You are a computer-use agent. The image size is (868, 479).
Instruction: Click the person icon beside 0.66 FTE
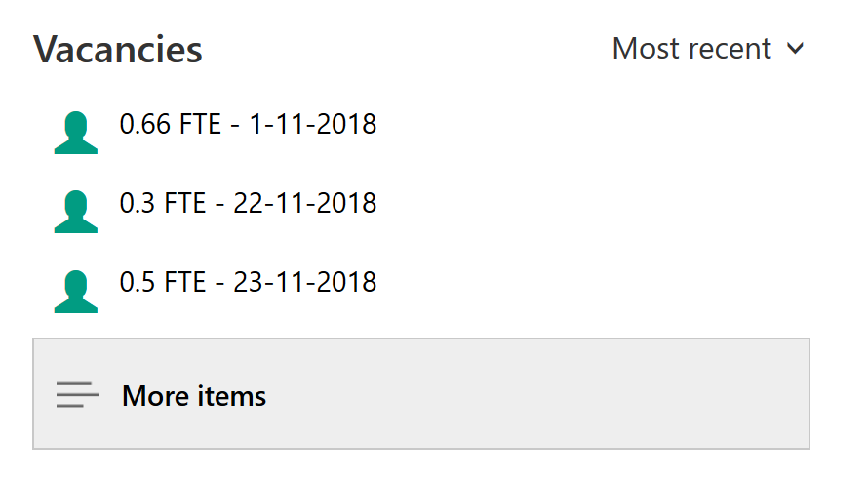click(x=76, y=133)
